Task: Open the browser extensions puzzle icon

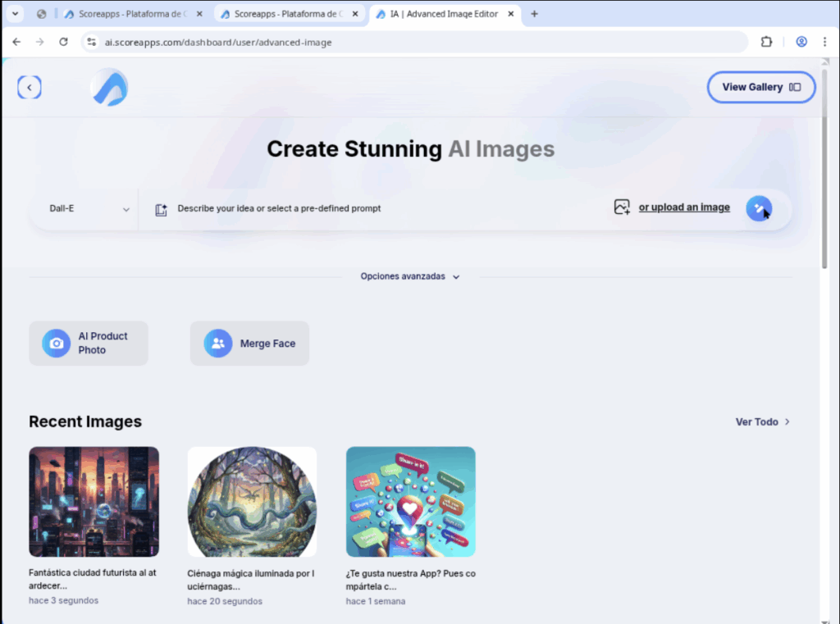Action: pyautogui.click(x=766, y=42)
